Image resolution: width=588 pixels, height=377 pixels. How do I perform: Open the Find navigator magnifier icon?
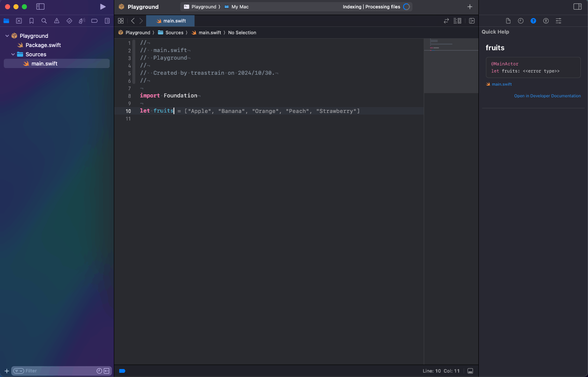[44, 21]
